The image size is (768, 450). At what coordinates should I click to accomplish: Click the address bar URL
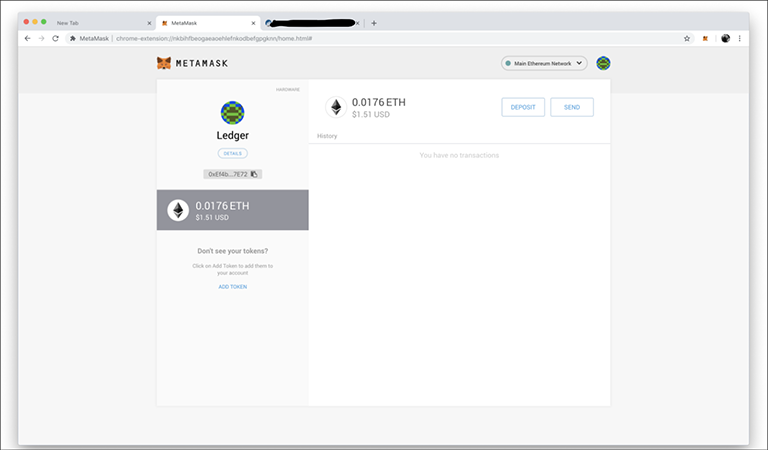click(214, 38)
